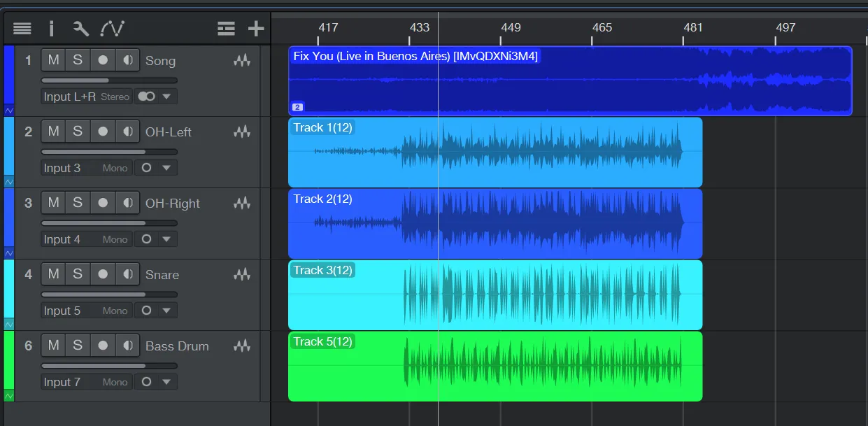
Task: Toggle monitoring on the OH-Right track
Action: pyautogui.click(x=127, y=203)
